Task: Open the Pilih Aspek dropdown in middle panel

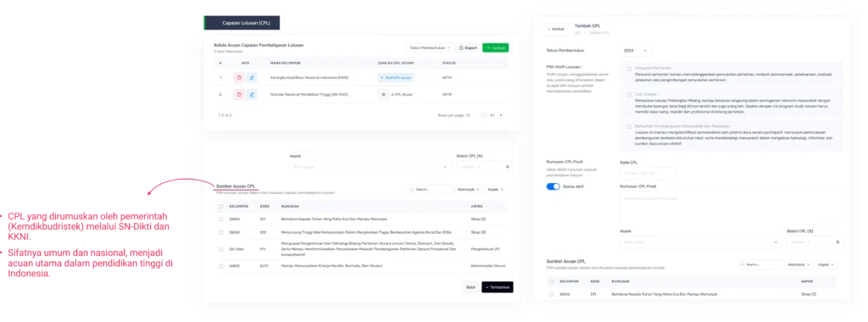Action: 370,167
